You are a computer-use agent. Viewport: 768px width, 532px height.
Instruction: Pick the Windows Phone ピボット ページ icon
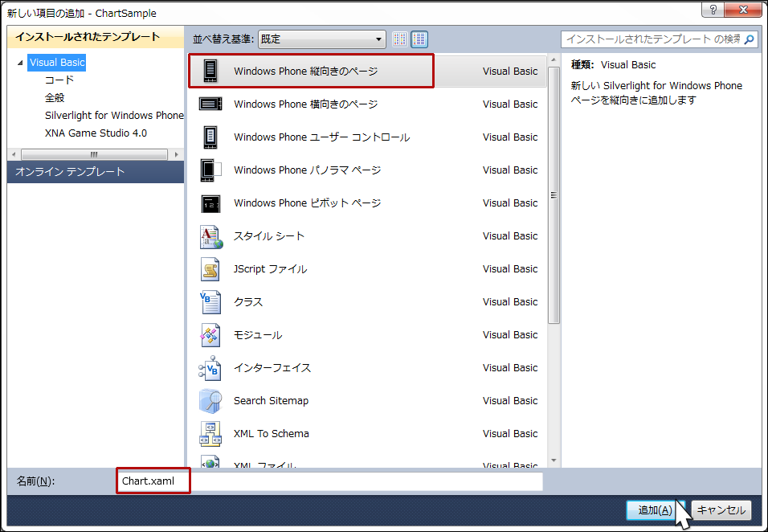click(210, 203)
